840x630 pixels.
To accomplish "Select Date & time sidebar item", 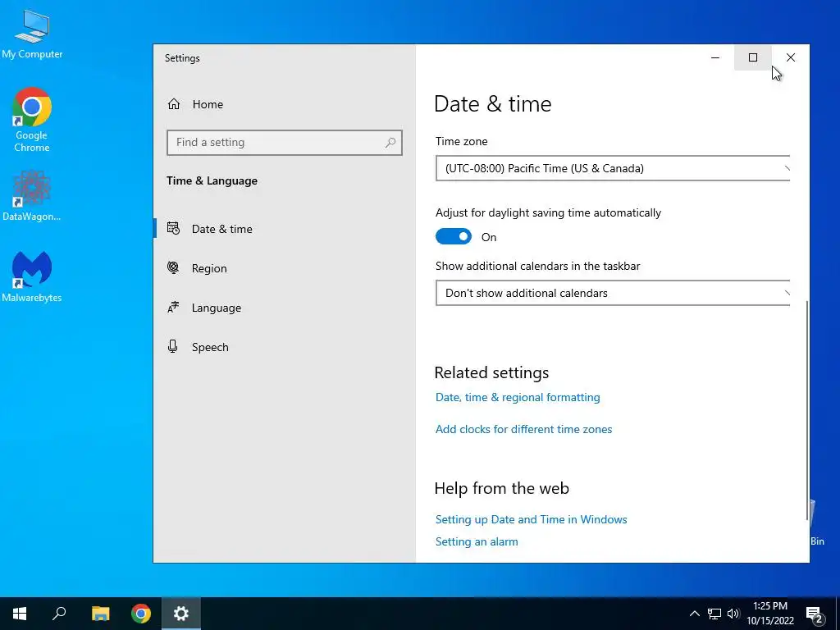I will pyautogui.click(x=285, y=229).
